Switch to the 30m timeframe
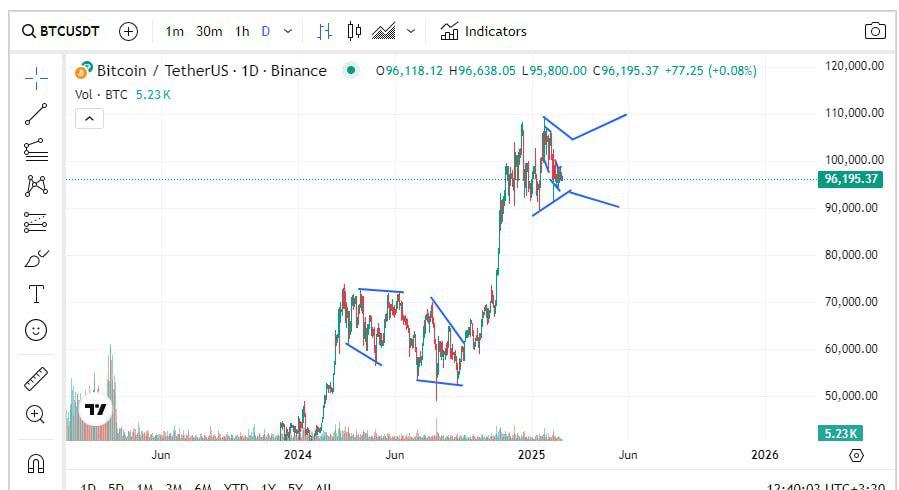 (209, 31)
